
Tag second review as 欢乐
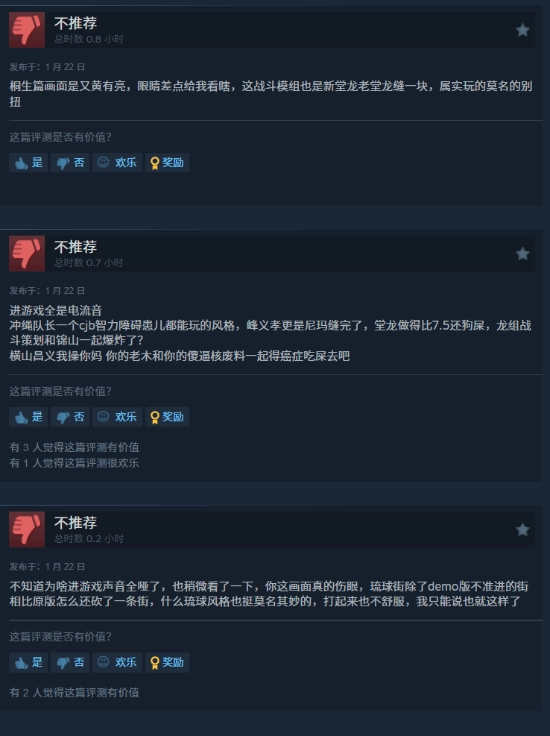coord(117,417)
